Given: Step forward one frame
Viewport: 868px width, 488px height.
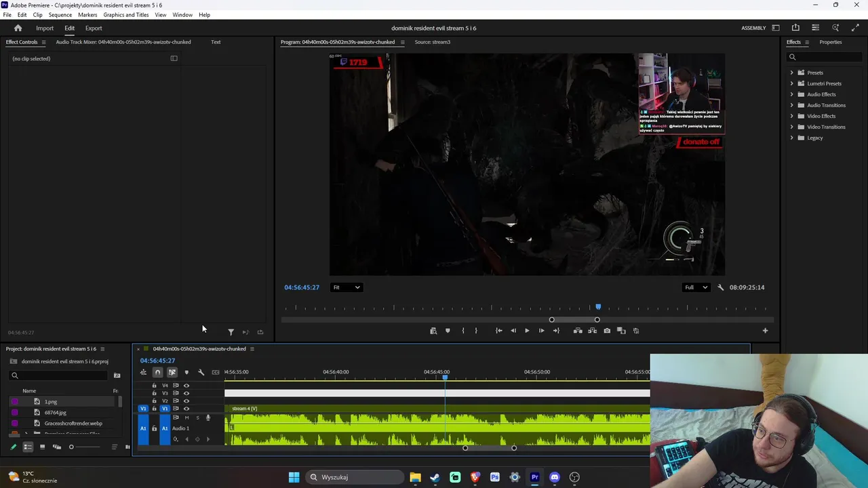Looking at the screenshot, I should (x=541, y=331).
